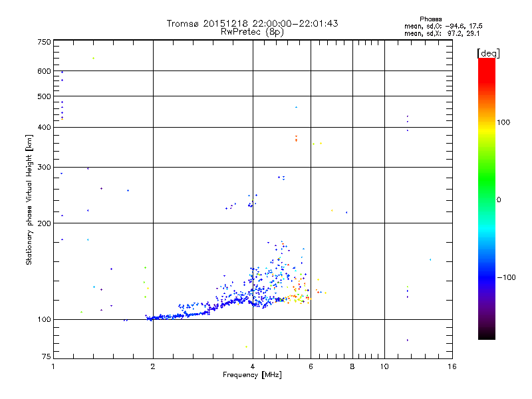This screenshot has width=532, height=399.
Task: Click the 'Frequency [MHz]' x-axis label
Action: coord(252,375)
